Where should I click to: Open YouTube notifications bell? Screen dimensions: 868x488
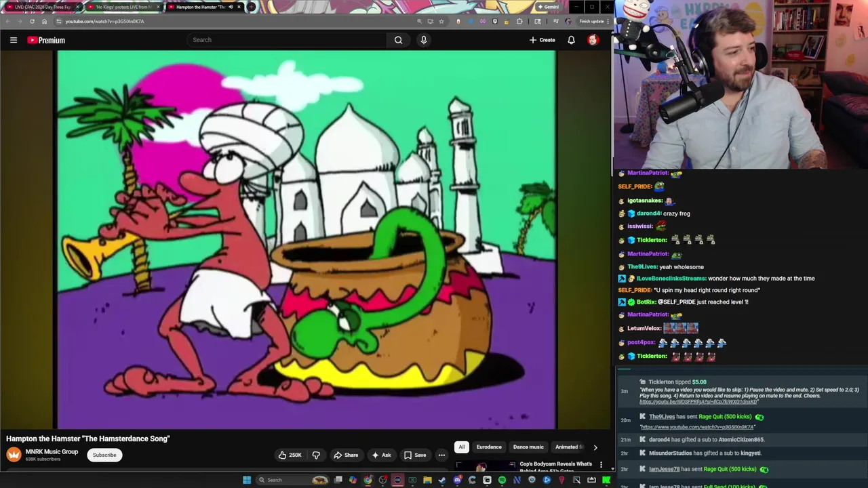571,40
